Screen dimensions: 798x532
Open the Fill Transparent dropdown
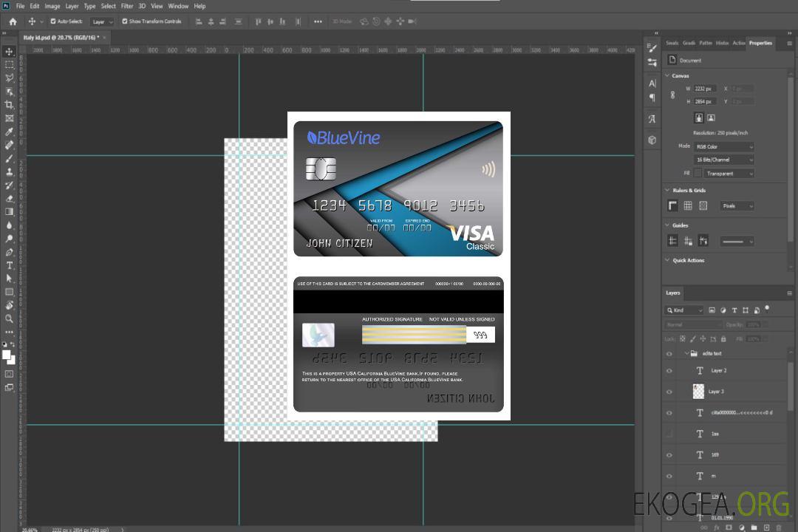point(729,174)
